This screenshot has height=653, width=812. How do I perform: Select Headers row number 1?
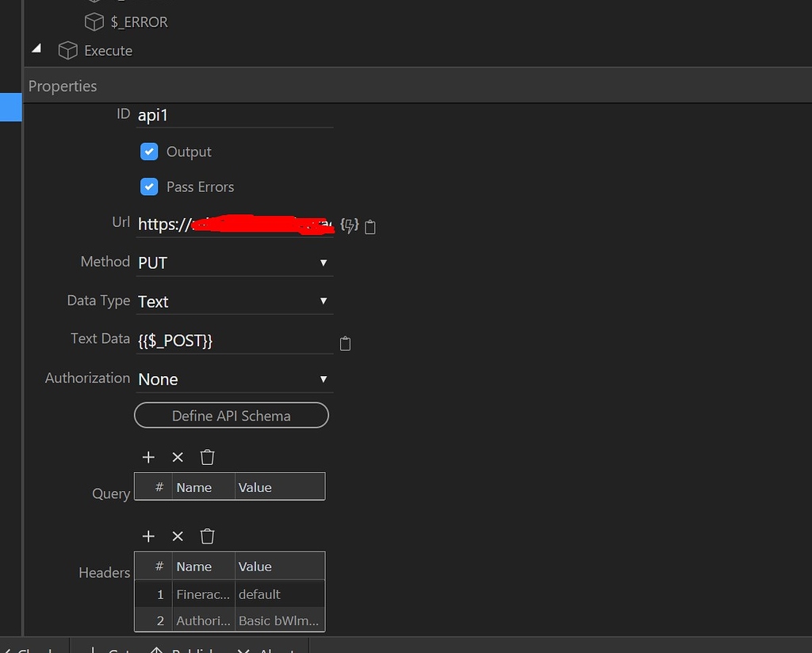coord(154,594)
